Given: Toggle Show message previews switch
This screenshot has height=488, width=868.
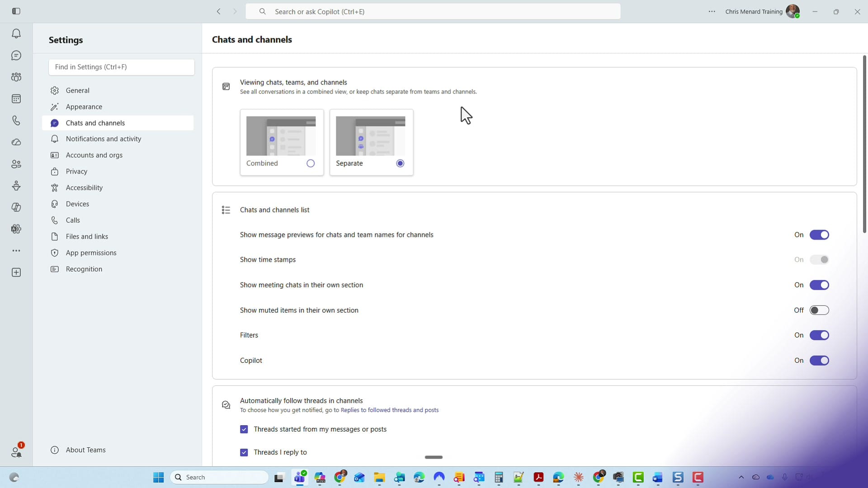Looking at the screenshot, I should (819, 235).
